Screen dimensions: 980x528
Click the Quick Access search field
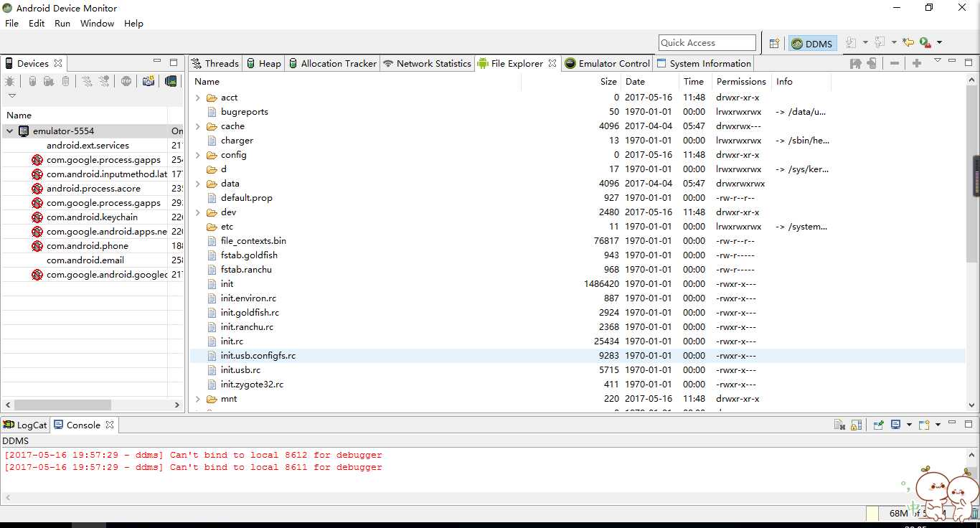707,43
